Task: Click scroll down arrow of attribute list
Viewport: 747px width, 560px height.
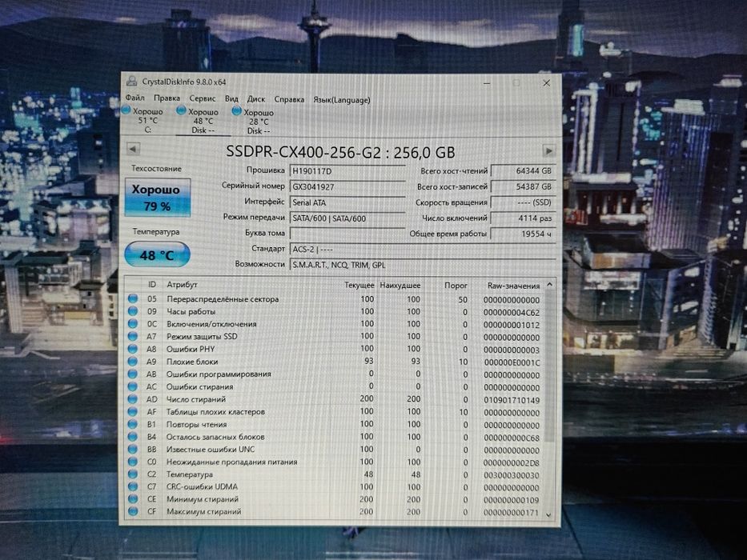Action: (x=548, y=514)
